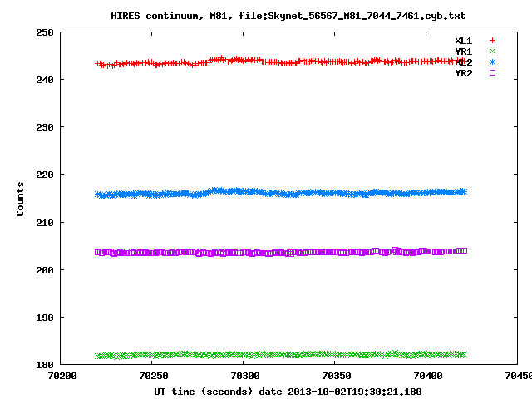Click the plot title with file Skynet_56567_M81

tap(288, 16)
